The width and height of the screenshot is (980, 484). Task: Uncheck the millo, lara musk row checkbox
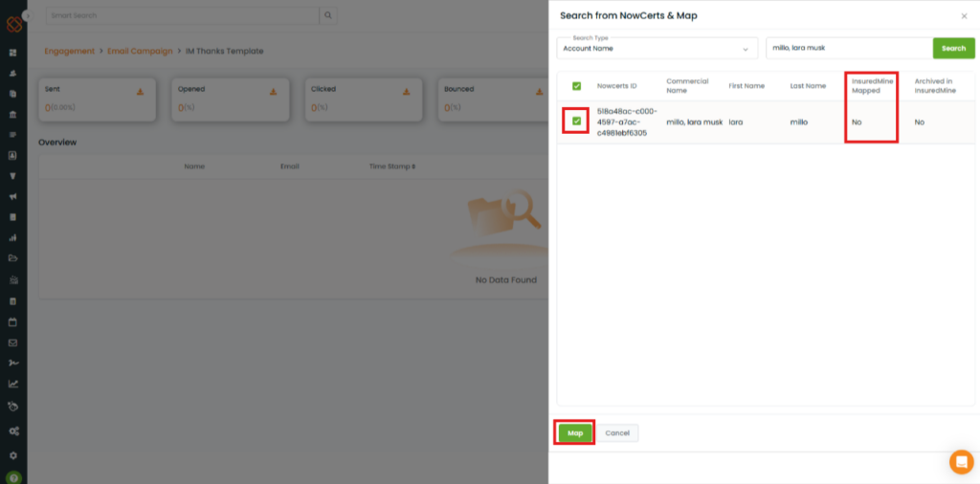[x=576, y=121]
